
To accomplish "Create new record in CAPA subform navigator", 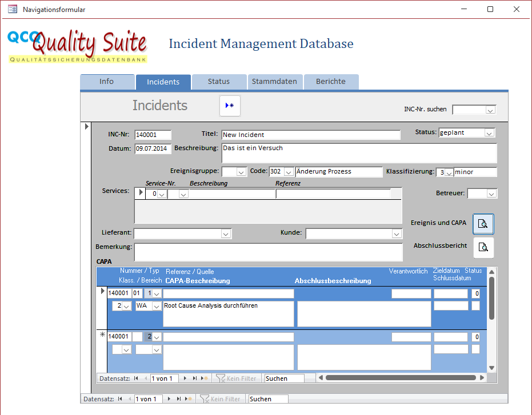I will [204, 378].
